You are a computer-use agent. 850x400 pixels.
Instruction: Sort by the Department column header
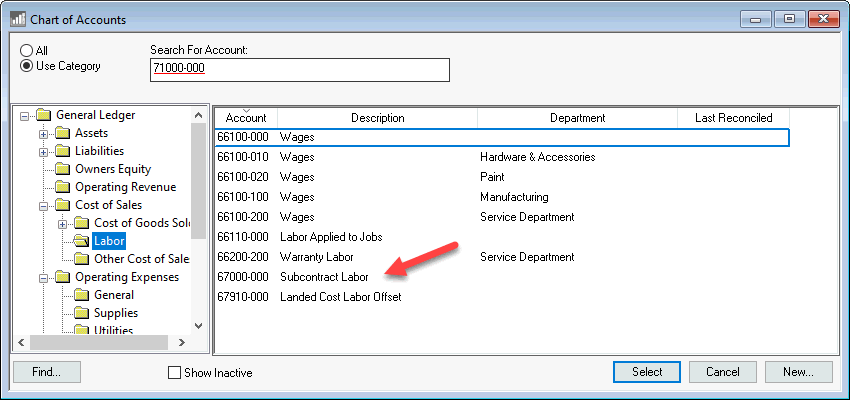[x=577, y=118]
